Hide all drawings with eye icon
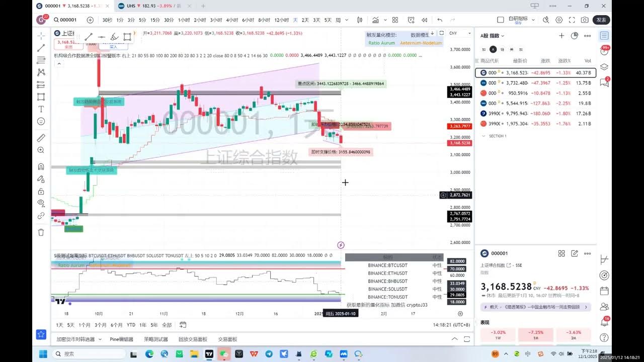This screenshot has height=362, width=644. tap(41, 203)
